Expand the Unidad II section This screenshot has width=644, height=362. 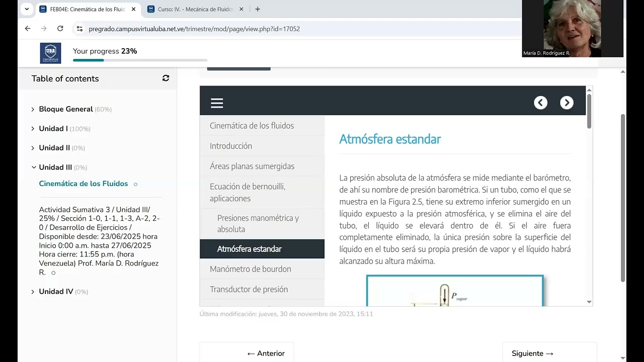point(33,148)
